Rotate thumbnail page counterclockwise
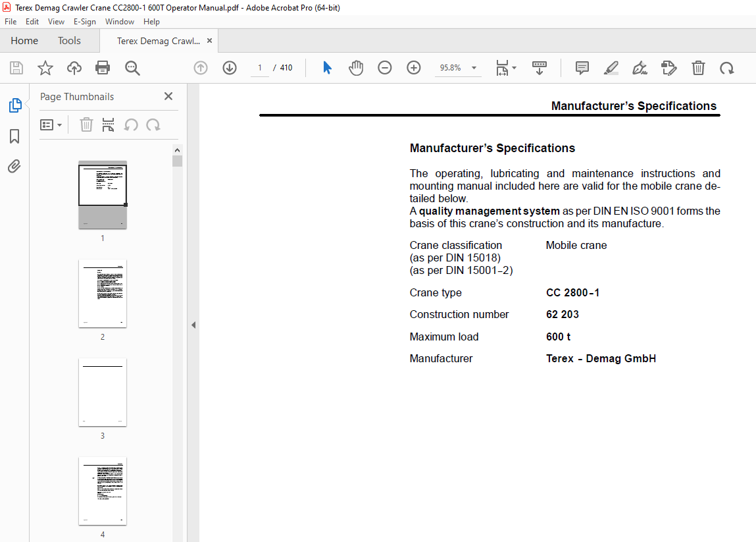 point(131,125)
